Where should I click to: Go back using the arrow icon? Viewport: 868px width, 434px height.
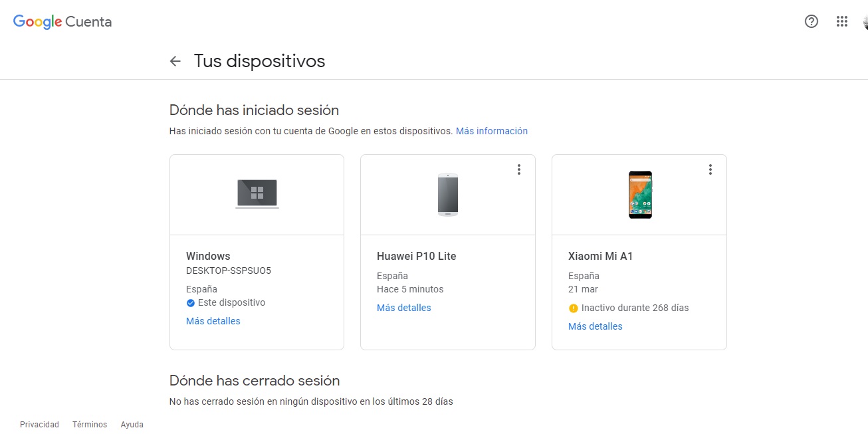click(175, 61)
